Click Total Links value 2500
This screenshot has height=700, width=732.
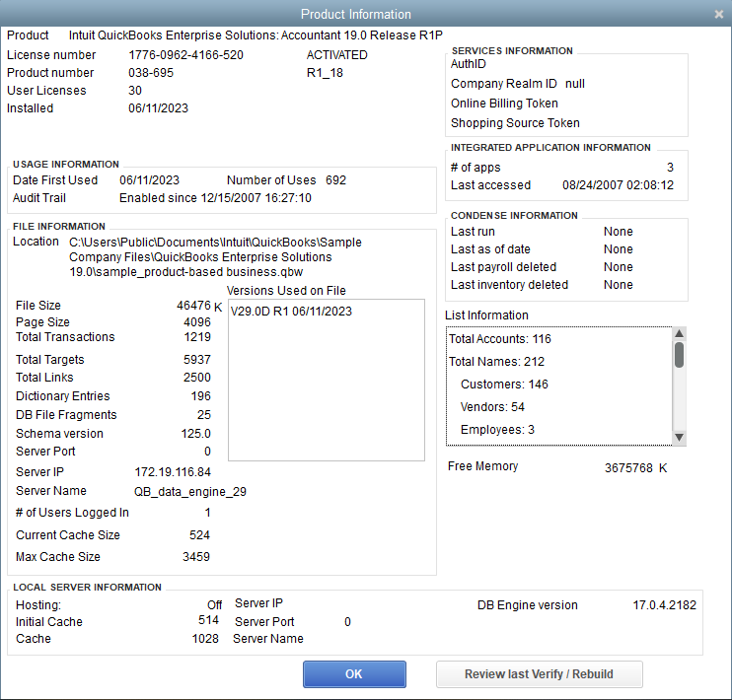click(x=197, y=378)
